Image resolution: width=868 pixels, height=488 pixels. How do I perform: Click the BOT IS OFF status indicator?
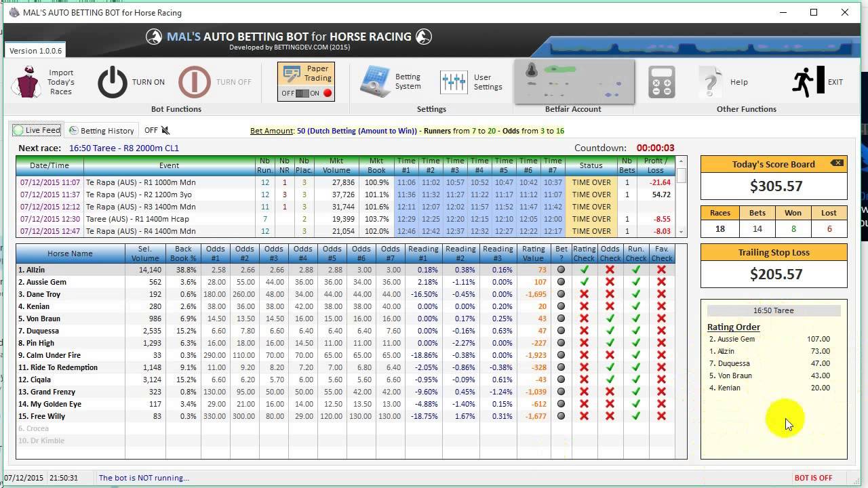(813, 478)
